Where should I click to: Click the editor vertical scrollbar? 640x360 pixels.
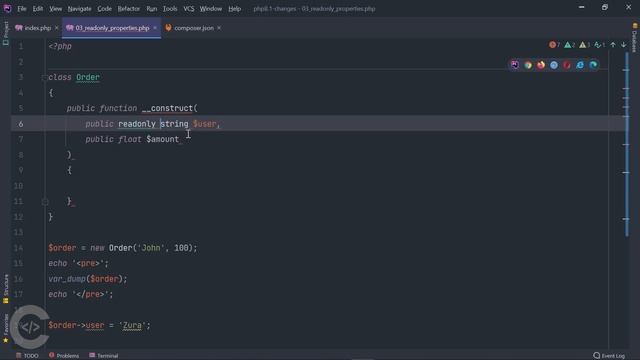coord(627,144)
